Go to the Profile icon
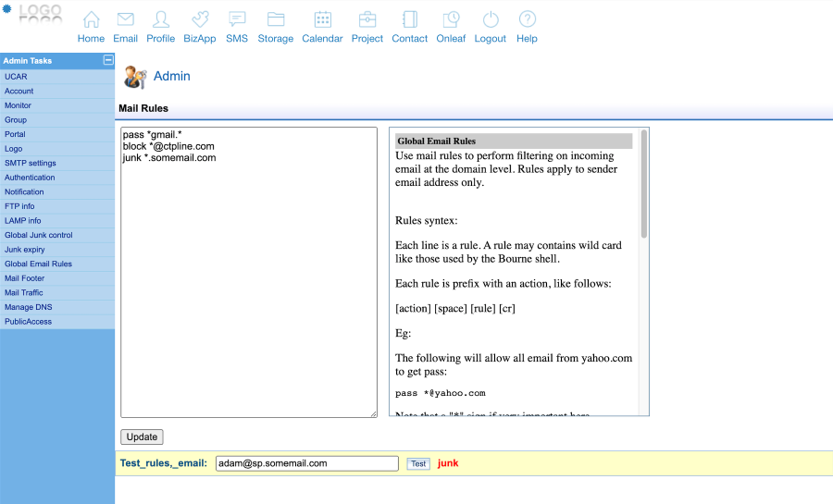The height and width of the screenshot is (504, 833). [160, 19]
